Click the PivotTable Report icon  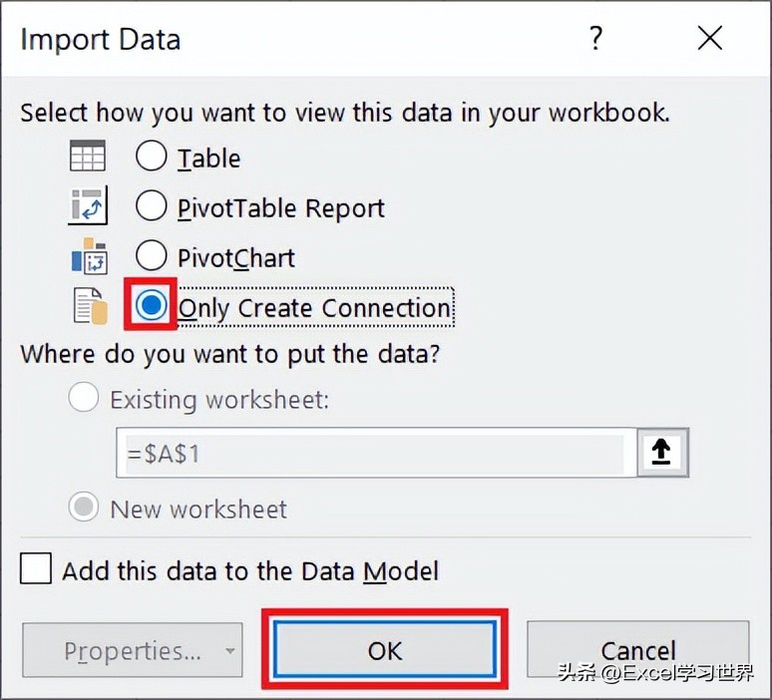click(88, 205)
